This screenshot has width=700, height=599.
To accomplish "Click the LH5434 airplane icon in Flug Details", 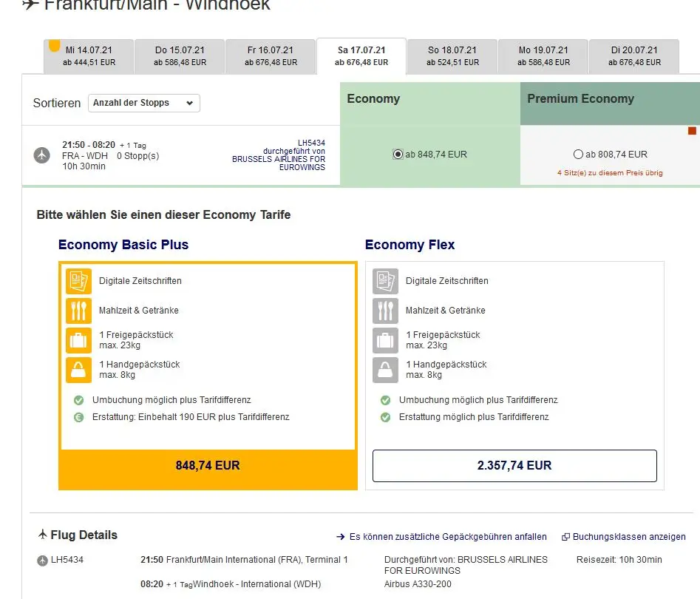I will click(42, 561).
